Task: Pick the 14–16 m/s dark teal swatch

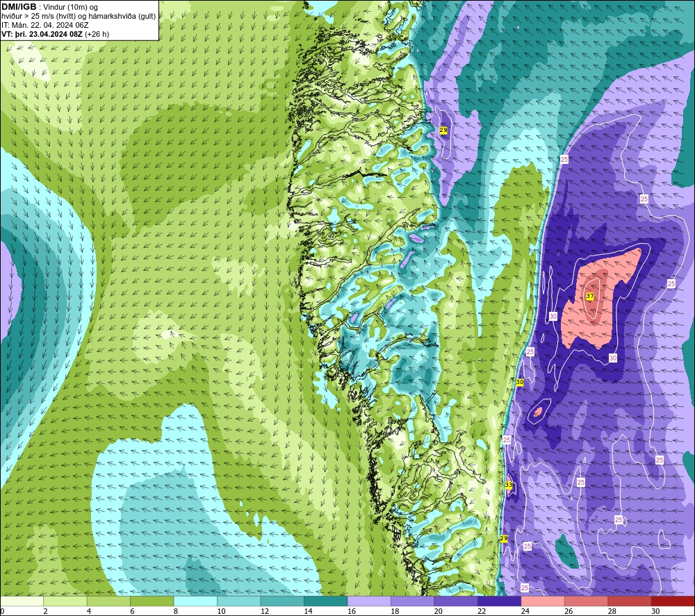Action: coord(326,601)
